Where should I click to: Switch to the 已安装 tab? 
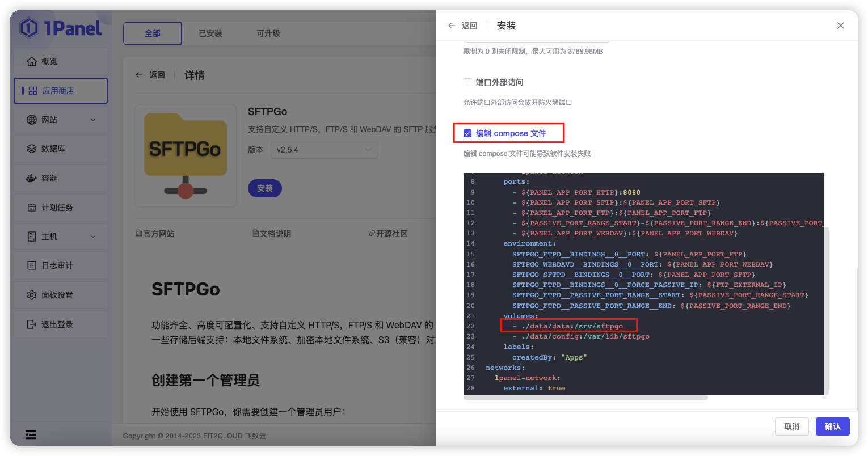[210, 33]
